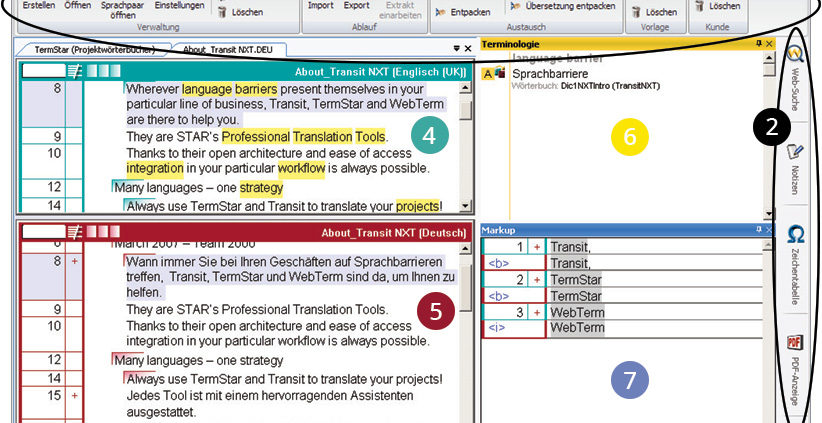
Task: Click the white field in English pane header
Action: click(44, 71)
